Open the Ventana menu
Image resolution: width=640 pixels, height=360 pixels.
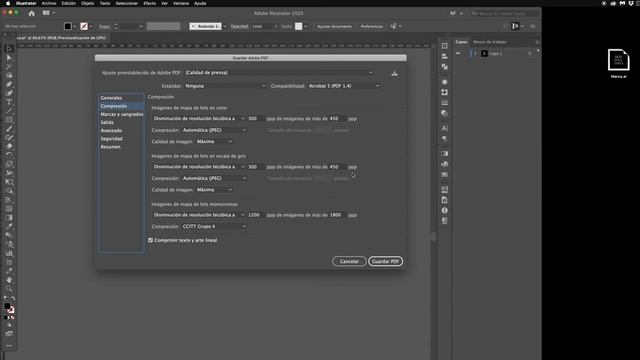181,3
